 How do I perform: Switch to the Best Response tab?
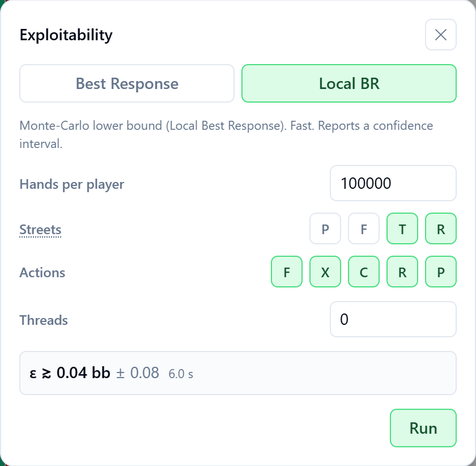(x=127, y=83)
